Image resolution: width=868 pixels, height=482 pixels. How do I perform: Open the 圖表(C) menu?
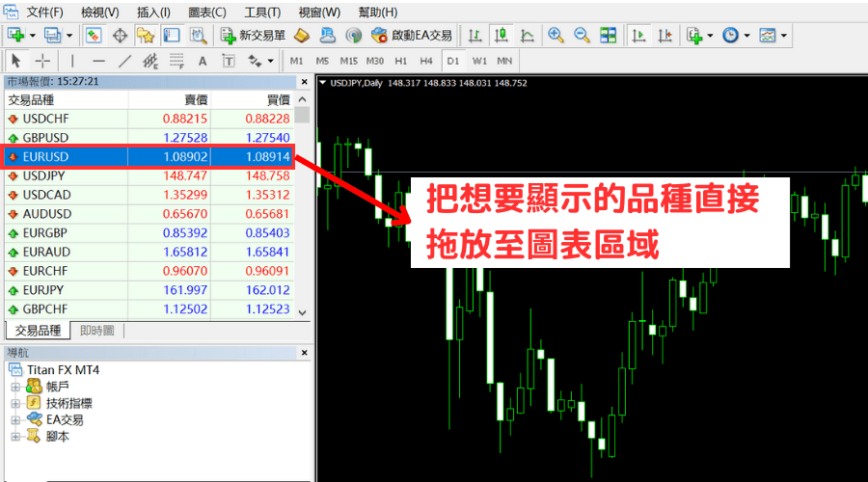[x=207, y=13]
